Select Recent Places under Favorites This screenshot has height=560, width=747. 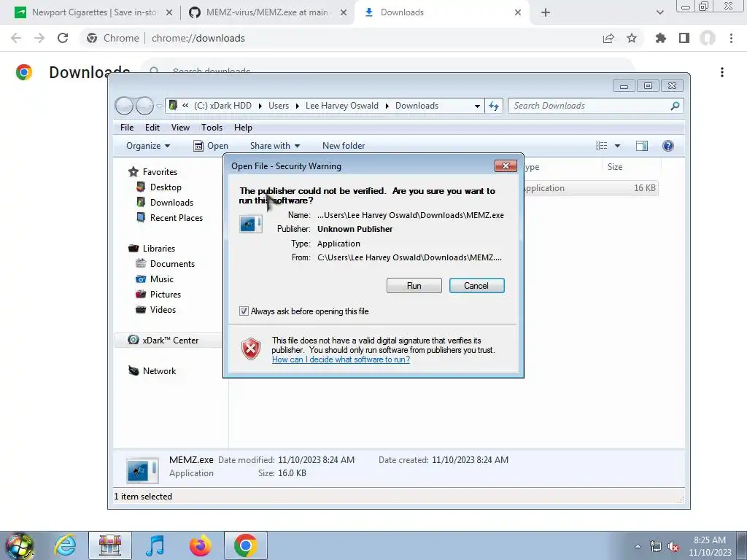point(177,217)
